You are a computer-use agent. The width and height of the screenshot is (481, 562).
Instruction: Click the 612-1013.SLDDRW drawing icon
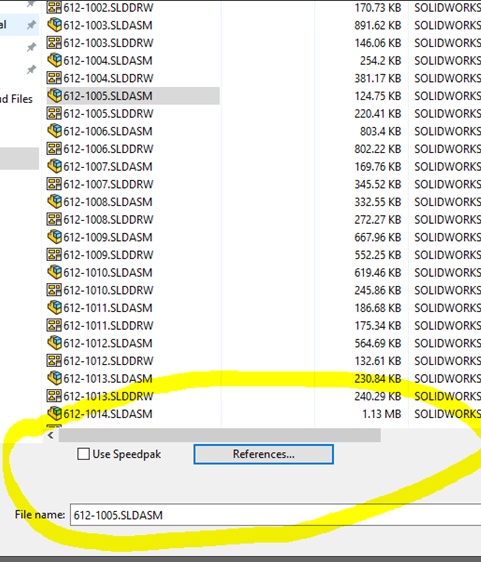coord(54,396)
